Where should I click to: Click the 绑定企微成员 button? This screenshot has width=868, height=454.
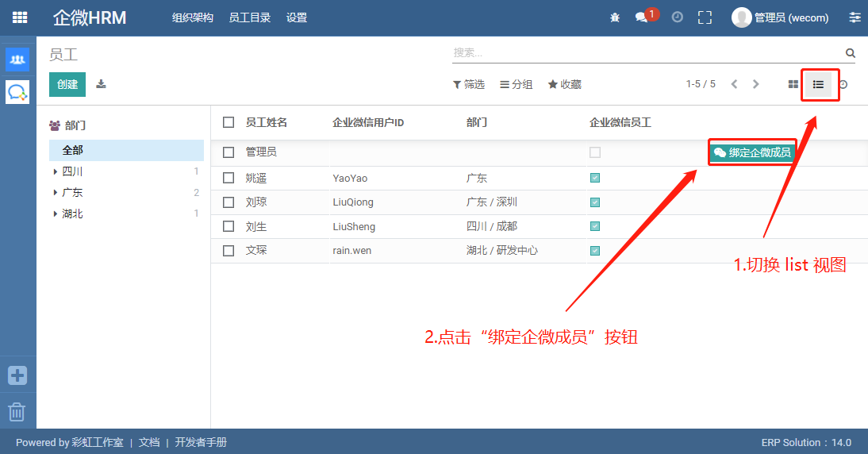(752, 152)
